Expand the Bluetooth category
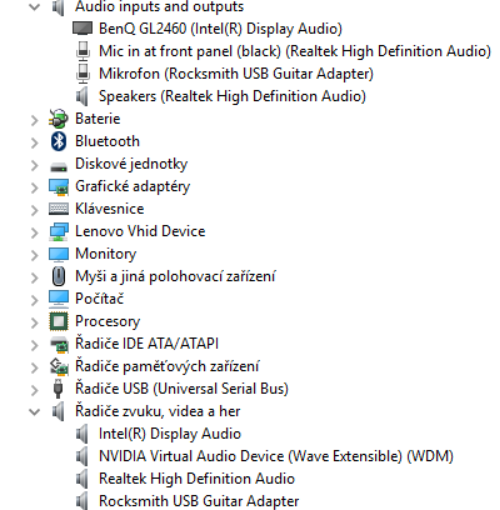Viewport: 500px width, 510px height. tap(34, 143)
